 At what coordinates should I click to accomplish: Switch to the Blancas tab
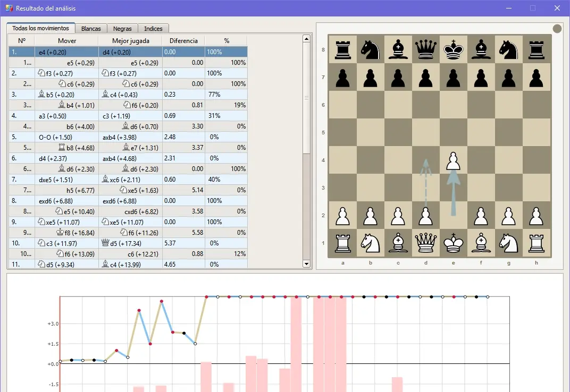(91, 29)
